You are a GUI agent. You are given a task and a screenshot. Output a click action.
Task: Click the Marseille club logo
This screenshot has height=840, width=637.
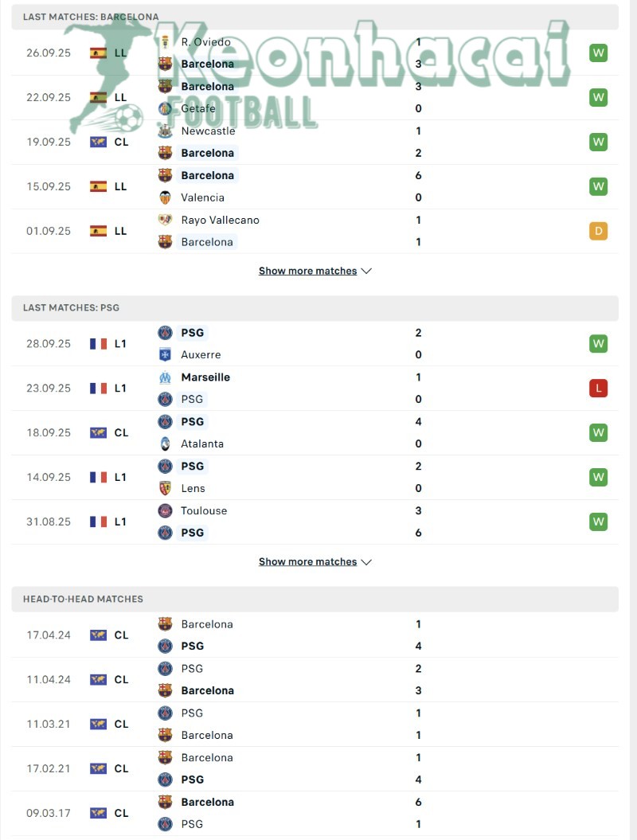(165, 377)
